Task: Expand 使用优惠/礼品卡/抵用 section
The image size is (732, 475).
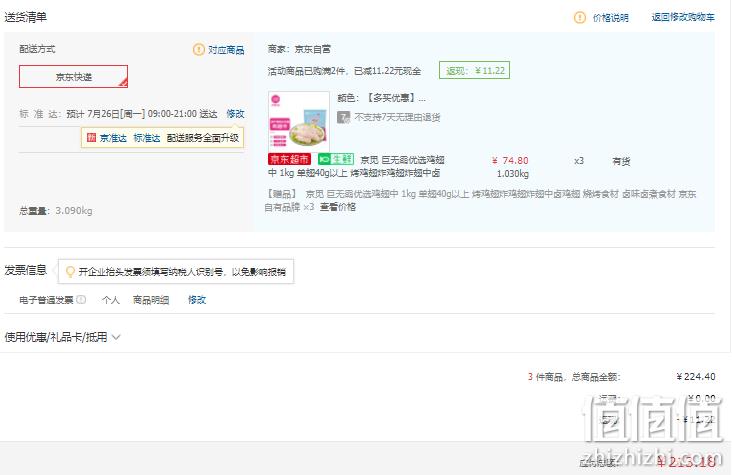Action: click(x=63, y=337)
